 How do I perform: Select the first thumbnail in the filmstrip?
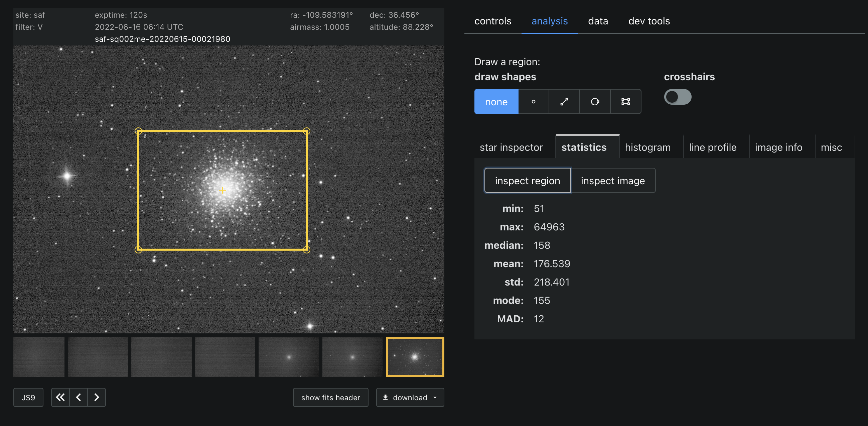(39, 357)
